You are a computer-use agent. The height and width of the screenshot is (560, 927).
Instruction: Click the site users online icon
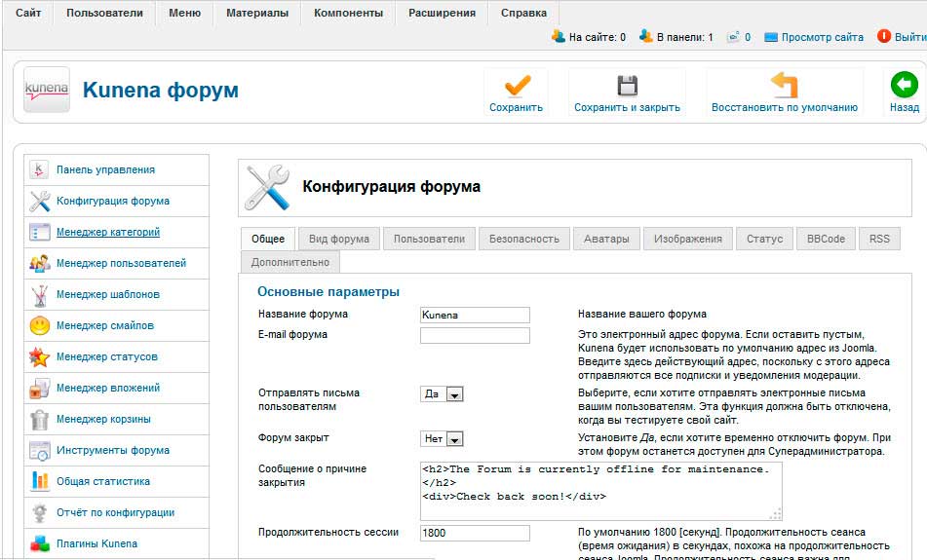(559, 37)
